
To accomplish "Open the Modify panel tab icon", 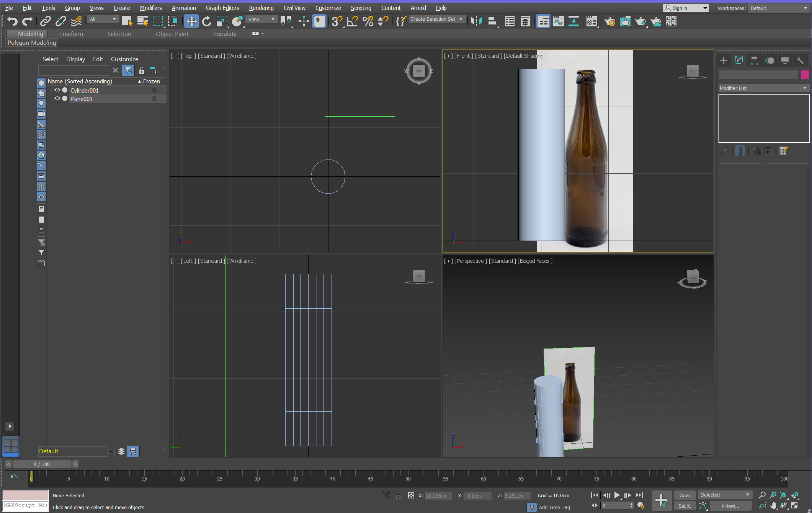I will (739, 60).
